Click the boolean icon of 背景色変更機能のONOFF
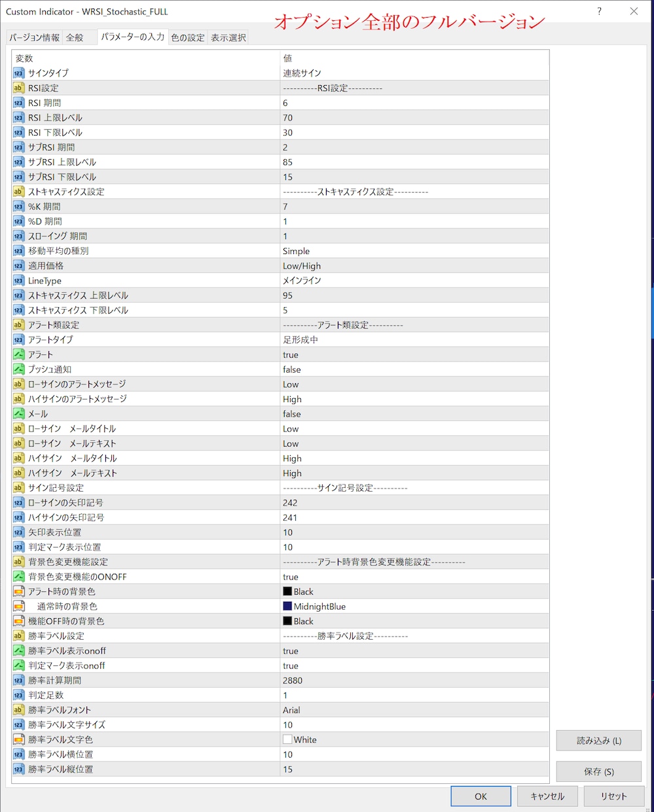Image resolution: width=654 pixels, height=812 pixels. point(18,577)
